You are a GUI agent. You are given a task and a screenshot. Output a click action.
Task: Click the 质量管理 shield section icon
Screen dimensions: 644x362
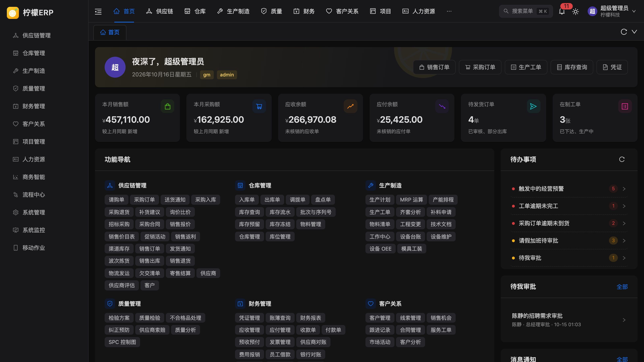coord(110,303)
